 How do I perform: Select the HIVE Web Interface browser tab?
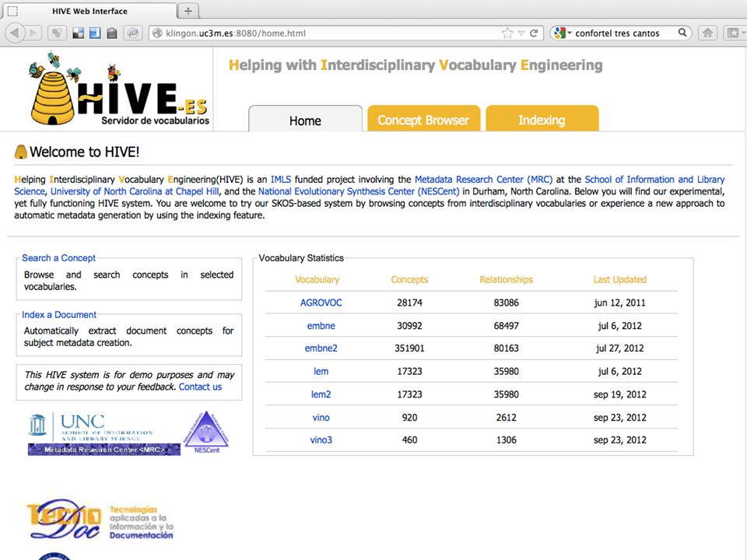click(x=89, y=10)
